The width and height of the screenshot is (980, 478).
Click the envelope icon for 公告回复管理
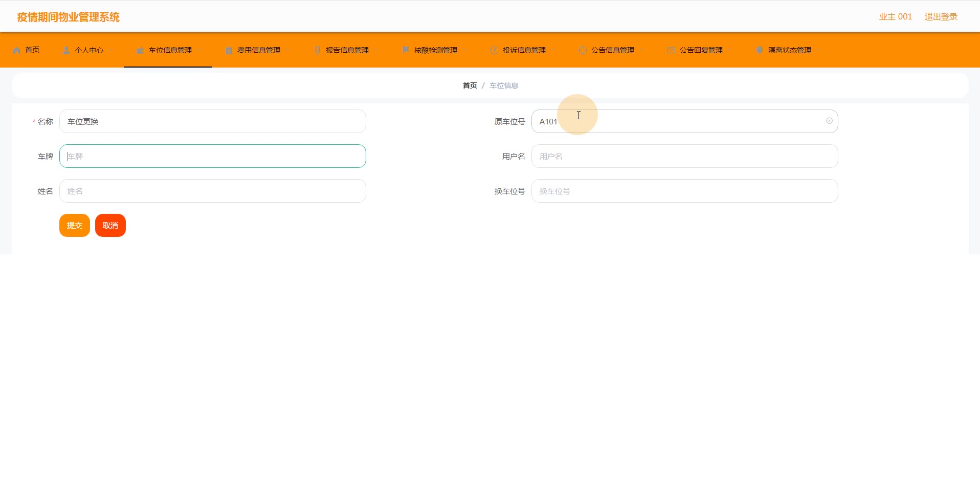coord(671,50)
